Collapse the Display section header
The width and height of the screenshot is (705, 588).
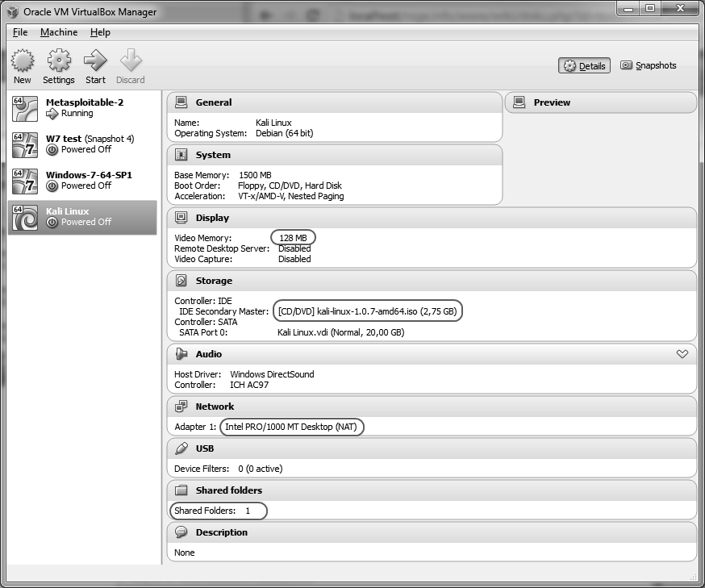212,218
